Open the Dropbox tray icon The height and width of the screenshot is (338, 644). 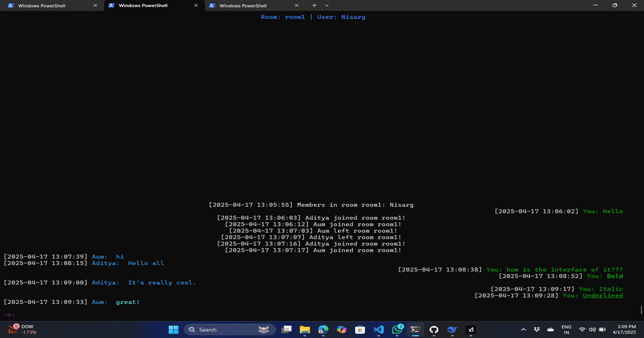point(537,329)
